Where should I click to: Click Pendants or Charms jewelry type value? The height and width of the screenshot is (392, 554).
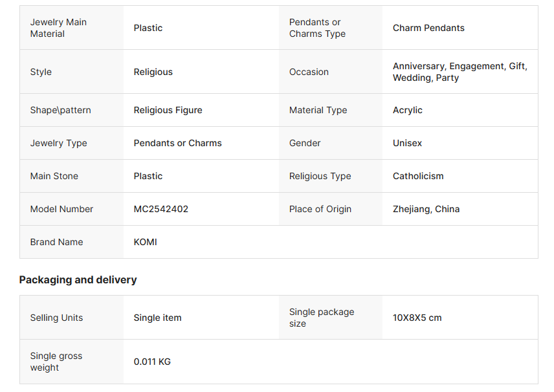tap(178, 143)
